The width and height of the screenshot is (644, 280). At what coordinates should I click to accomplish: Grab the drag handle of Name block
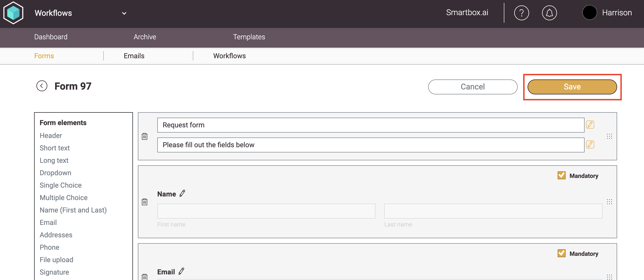609,202
